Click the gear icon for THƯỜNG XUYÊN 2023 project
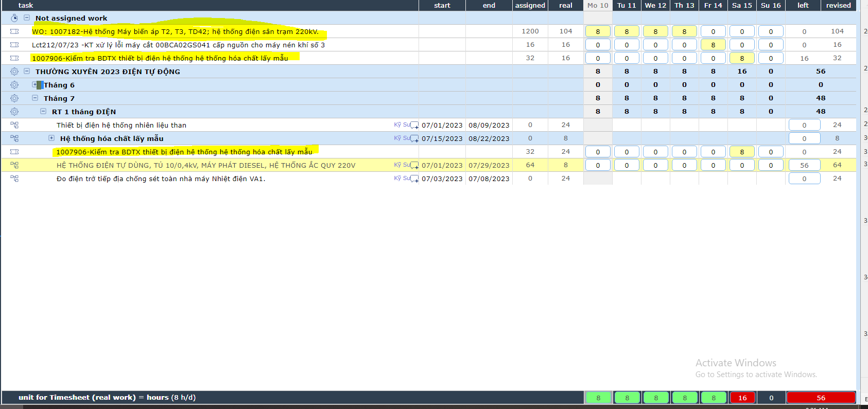Viewport: 868px width, 409px height. point(14,72)
